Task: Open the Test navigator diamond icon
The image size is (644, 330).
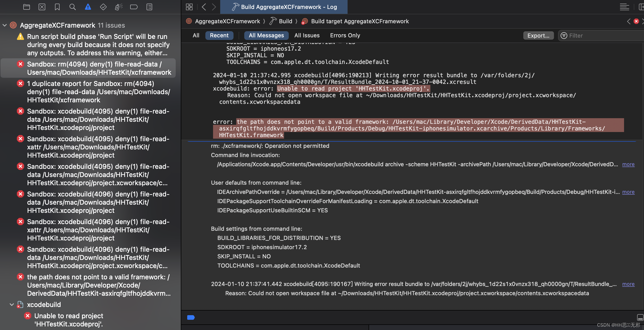Action: pos(103,7)
